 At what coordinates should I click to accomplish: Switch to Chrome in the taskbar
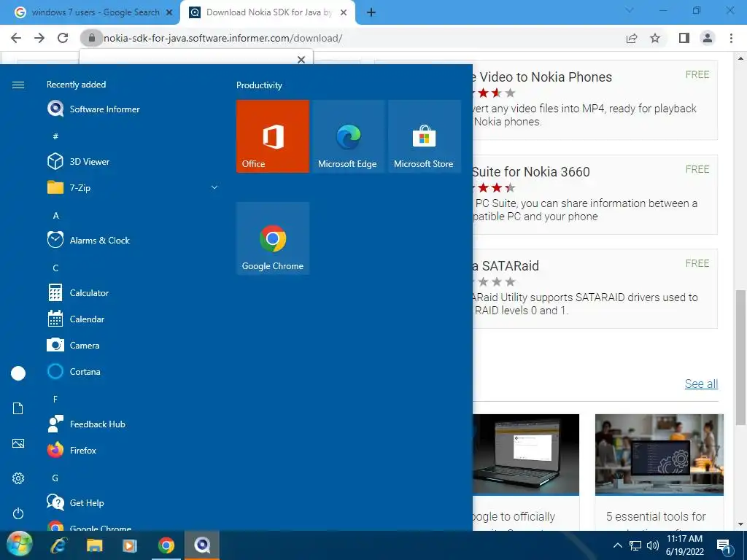[x=166, y=545]
